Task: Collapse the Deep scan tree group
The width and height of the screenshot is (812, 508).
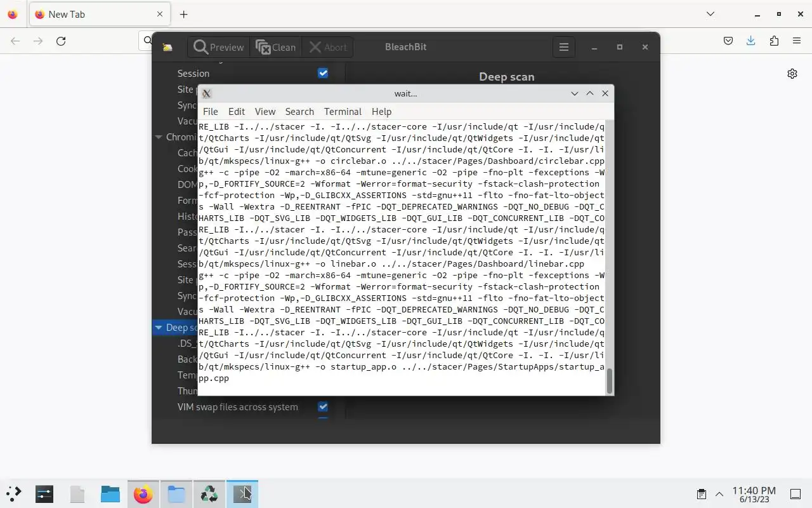Action: pyautogui.click(x=159, y=328)
